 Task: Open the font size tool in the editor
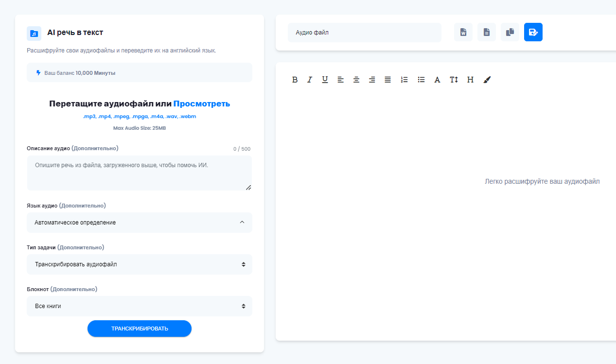click(454, 80)
